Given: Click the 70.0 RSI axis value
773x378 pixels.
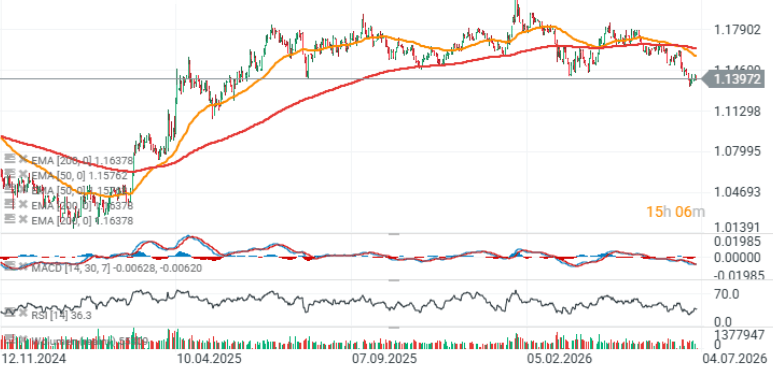Looking at the screenshot, I should (727, 295).
